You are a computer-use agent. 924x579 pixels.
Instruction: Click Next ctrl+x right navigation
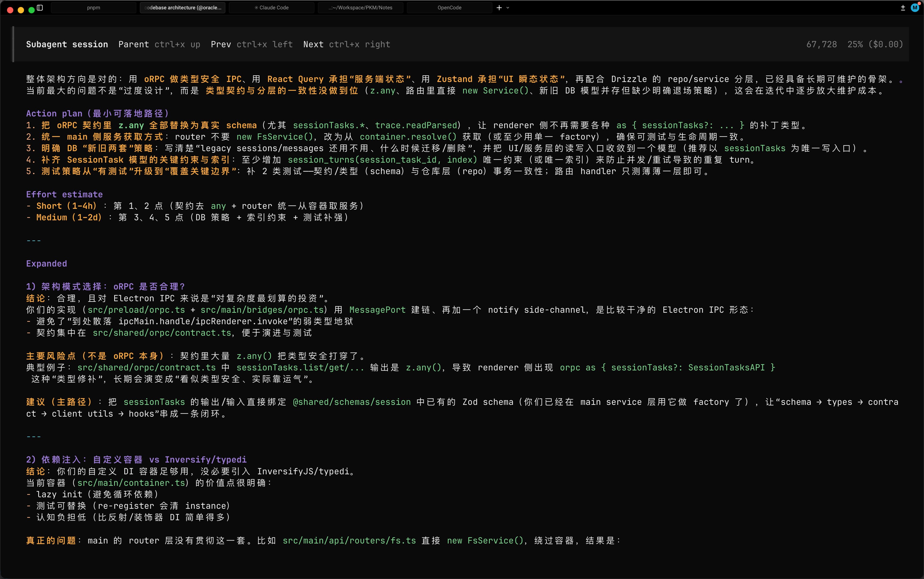[346, 44]
